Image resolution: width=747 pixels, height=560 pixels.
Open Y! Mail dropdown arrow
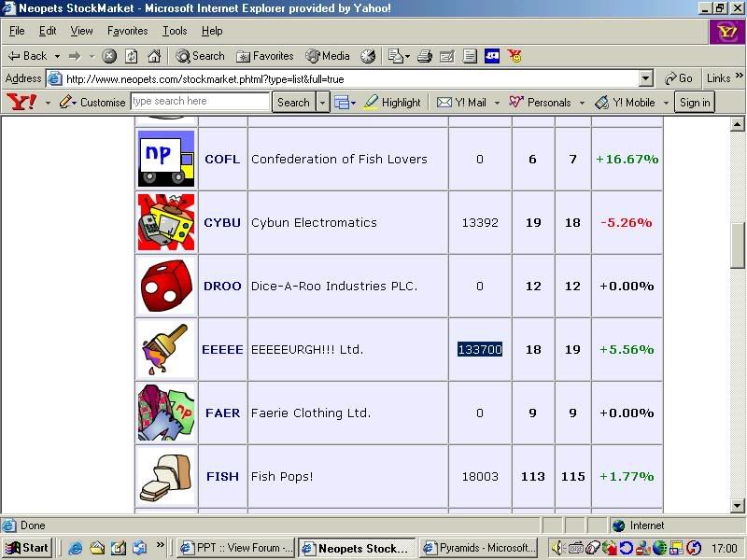click(497, 103)
